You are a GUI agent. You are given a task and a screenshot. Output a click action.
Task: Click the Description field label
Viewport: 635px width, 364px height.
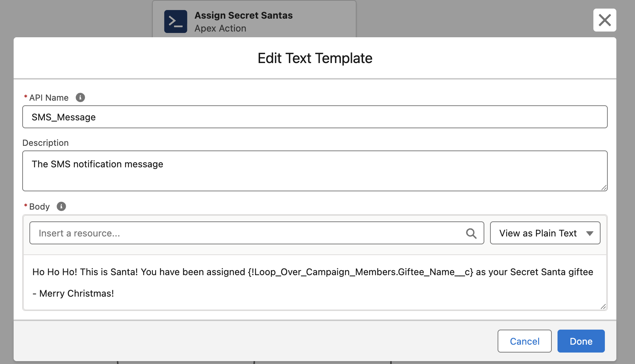46,143
